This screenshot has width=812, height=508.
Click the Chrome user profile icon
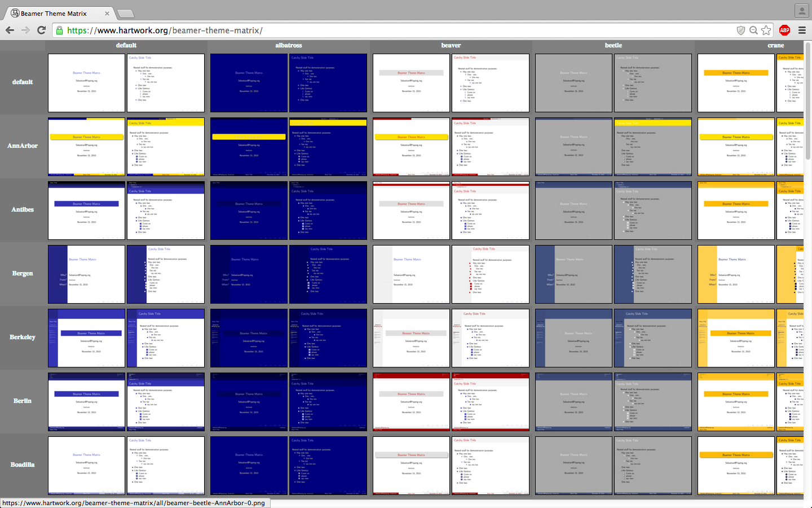[x=802, y=11]
